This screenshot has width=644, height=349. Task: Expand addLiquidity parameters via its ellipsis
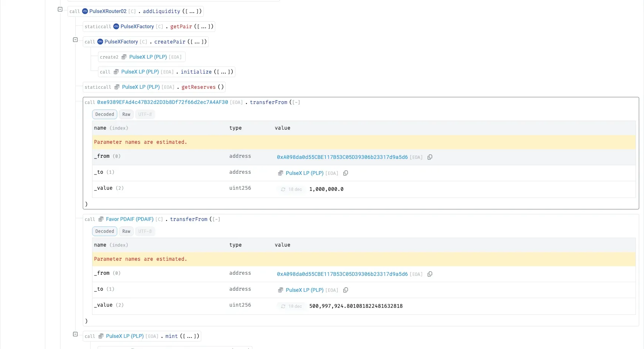tap(192, 11)
